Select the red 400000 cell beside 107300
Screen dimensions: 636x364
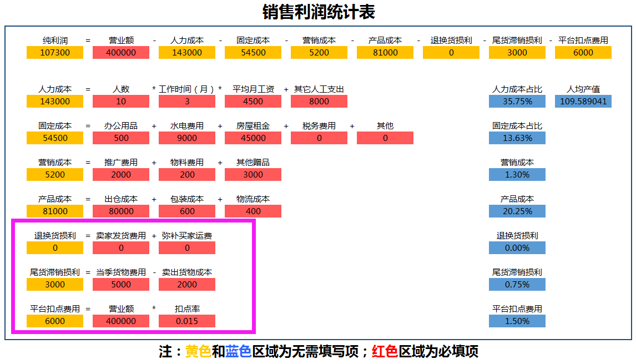coord(121,53)
